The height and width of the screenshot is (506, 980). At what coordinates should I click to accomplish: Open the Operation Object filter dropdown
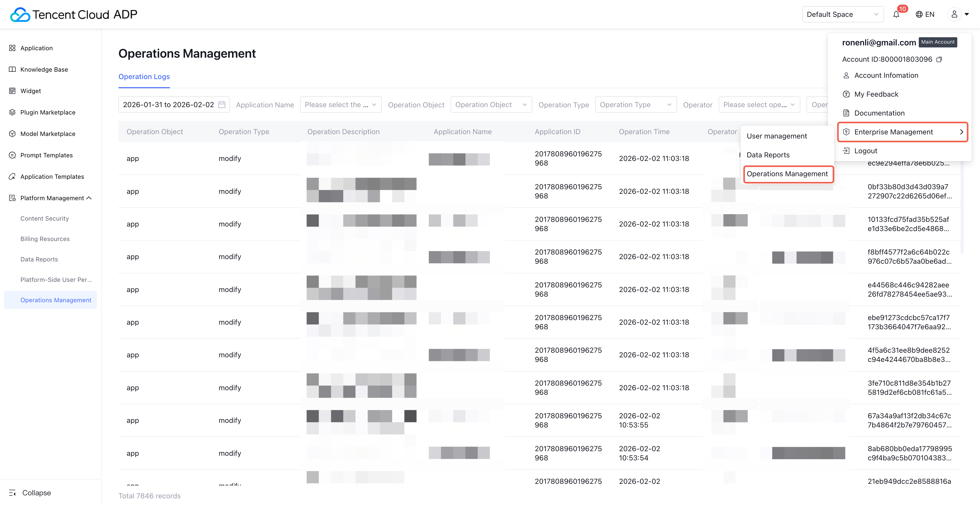point(491,105)
